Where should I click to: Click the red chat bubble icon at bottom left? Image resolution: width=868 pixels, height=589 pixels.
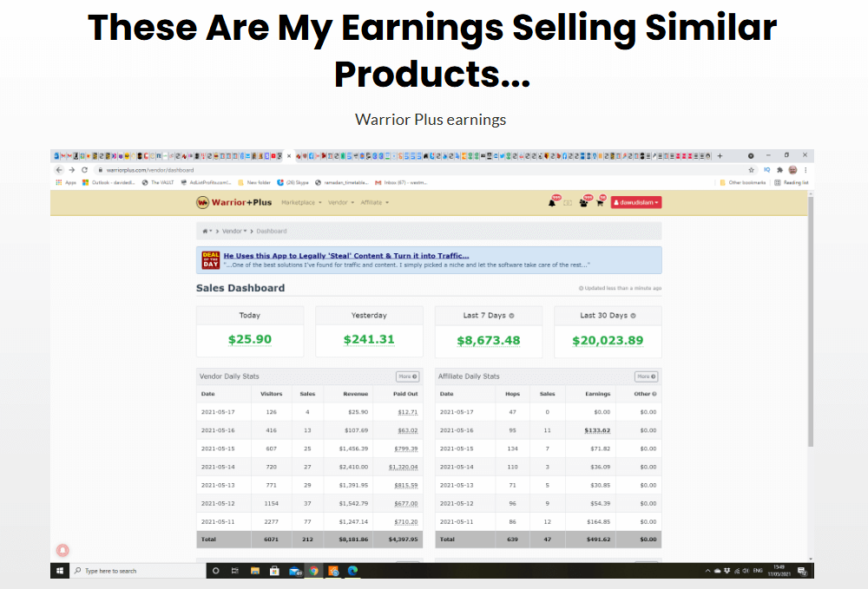[x=62, y=550]
